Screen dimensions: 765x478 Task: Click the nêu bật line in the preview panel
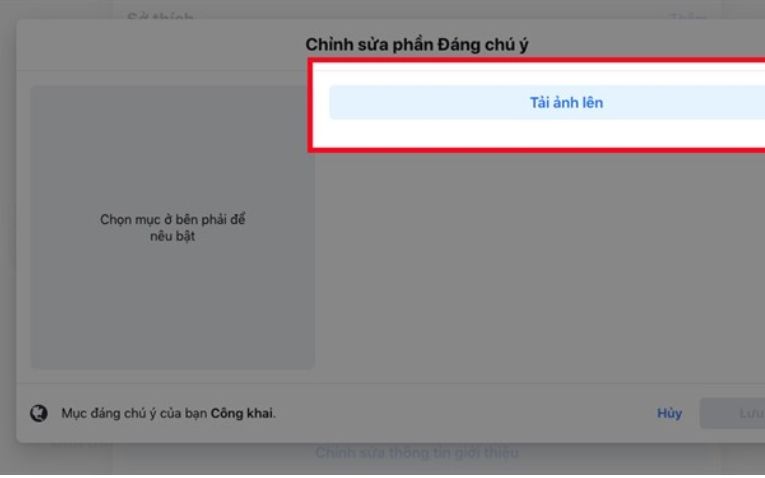coord(173,236)
